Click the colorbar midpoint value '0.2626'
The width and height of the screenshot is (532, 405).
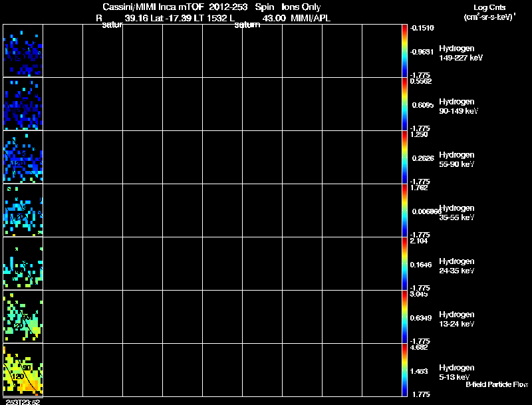[x=423, y=158]
